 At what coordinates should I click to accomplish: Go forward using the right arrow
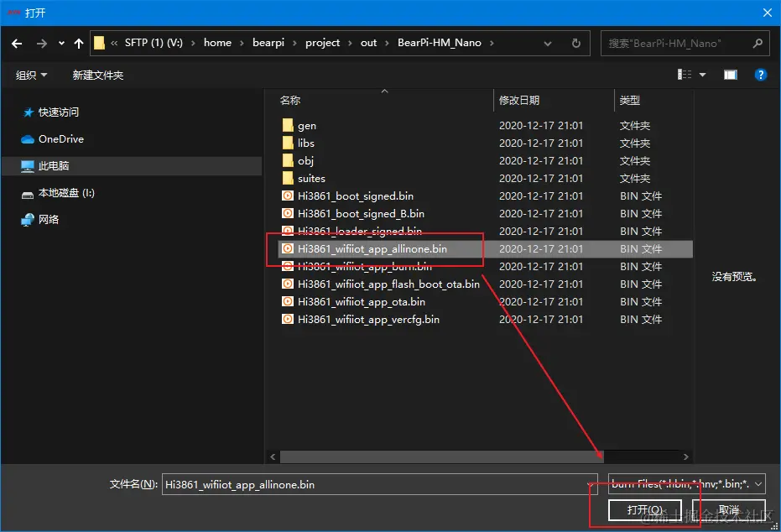(x=42, y=44)
